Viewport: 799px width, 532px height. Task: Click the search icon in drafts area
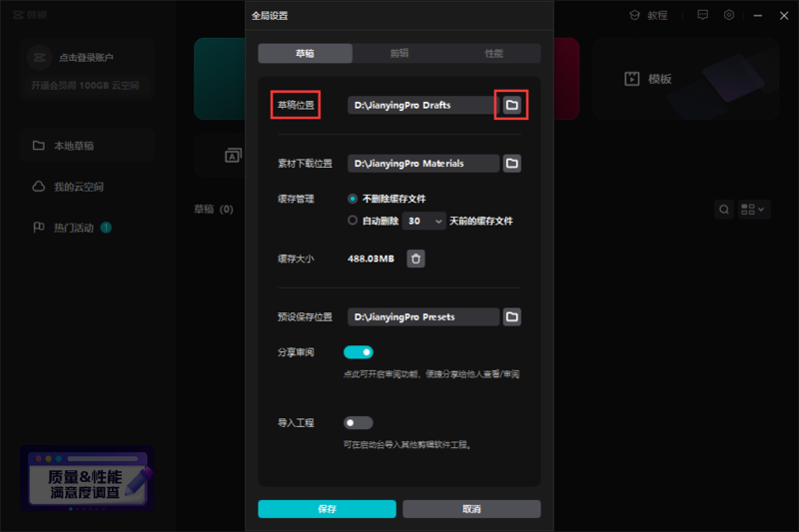tap(724, 210)
